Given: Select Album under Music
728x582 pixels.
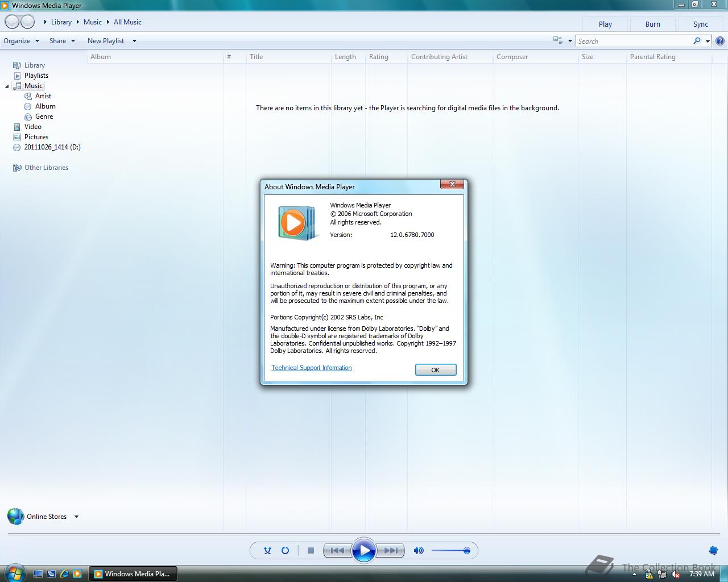Looking at the screenshot, I should point(45,106).
